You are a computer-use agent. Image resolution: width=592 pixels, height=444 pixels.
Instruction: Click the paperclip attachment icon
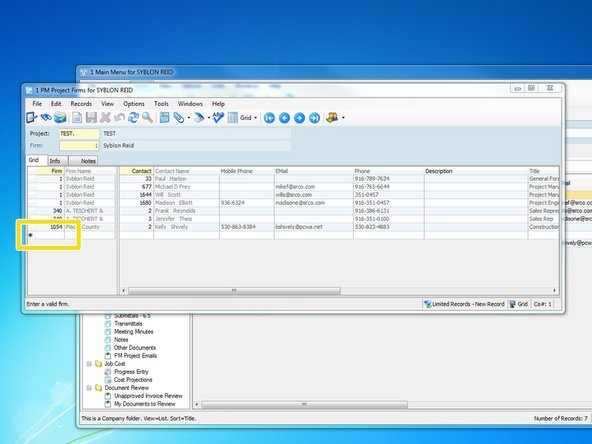[178, 118]
